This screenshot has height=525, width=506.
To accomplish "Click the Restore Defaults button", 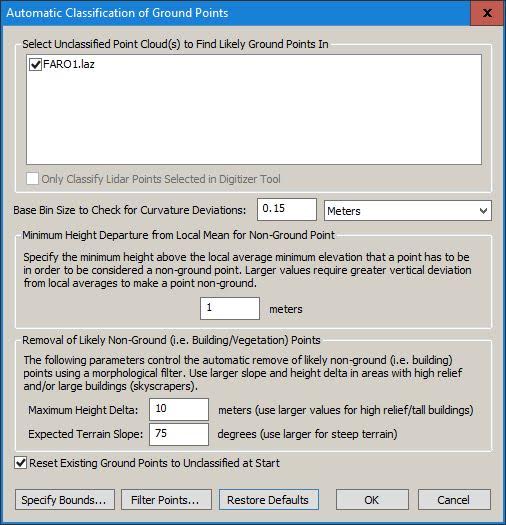I will (269, 500).
